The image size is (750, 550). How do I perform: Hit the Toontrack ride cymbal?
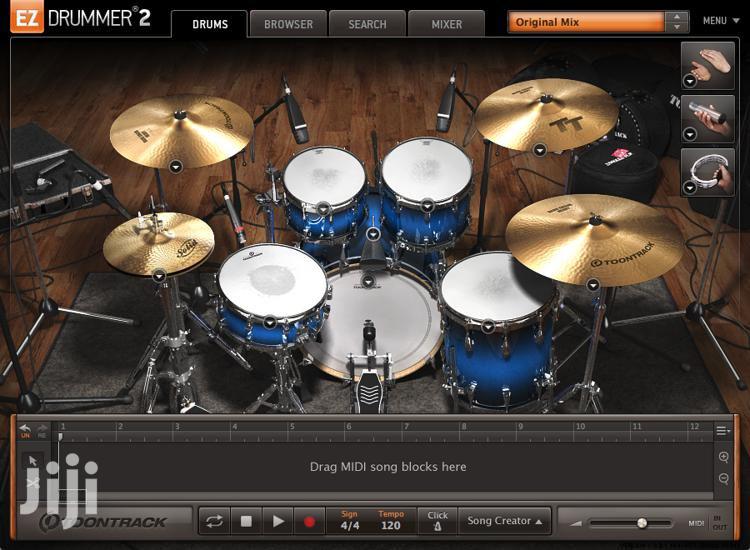pos(595,239)
